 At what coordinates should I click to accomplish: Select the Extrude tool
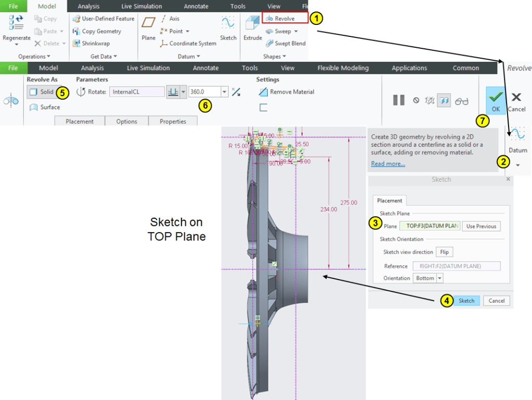click(x=253, y=28)
